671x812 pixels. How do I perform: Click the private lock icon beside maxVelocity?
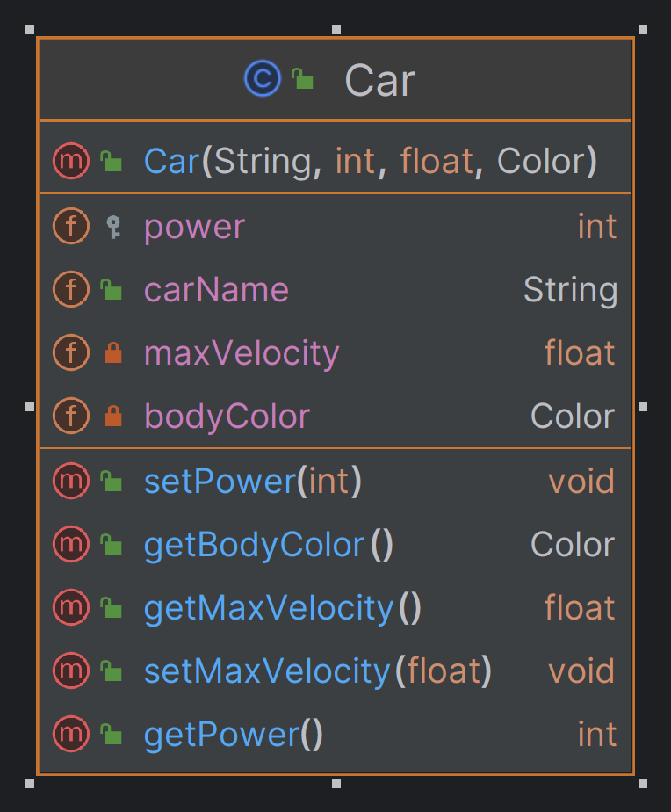113,352
